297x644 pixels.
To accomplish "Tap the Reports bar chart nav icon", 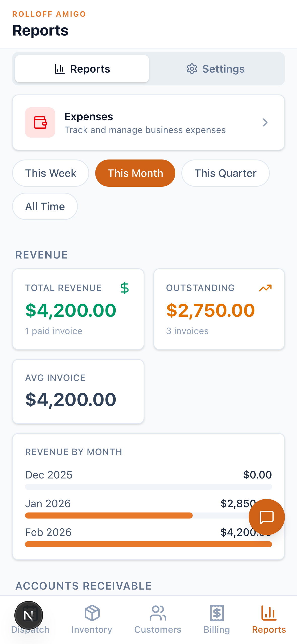I will pos(269,613).
